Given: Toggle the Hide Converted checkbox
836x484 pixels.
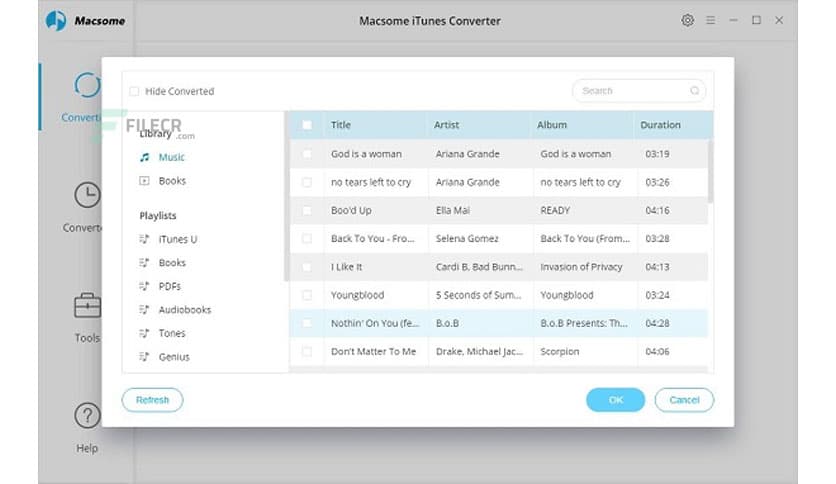Looking at the screenshot, I should coord(134,91).
